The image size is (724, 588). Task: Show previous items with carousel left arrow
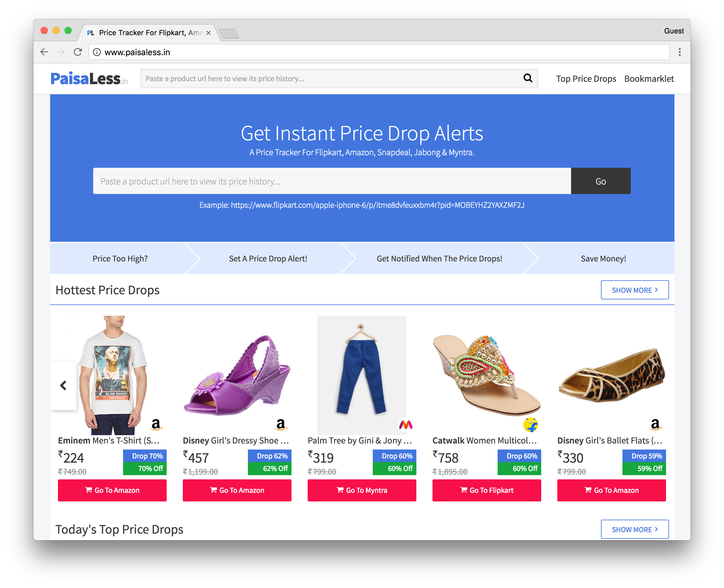coord(63,385)
